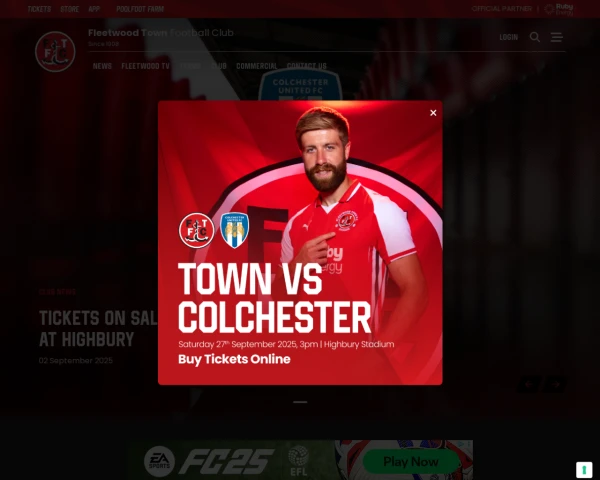Open the search magnifier icon
Image resolution: width=600 pixels, height=480 pixels.
pos(535,37)
